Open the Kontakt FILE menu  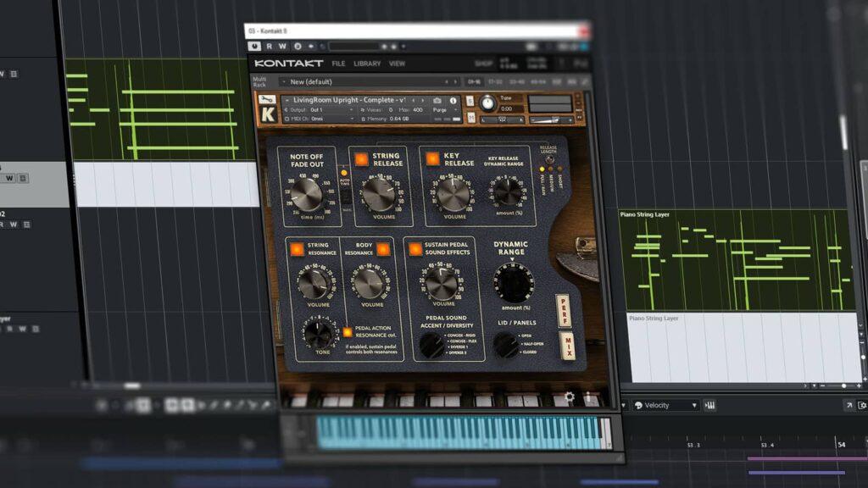coord(338,64)
